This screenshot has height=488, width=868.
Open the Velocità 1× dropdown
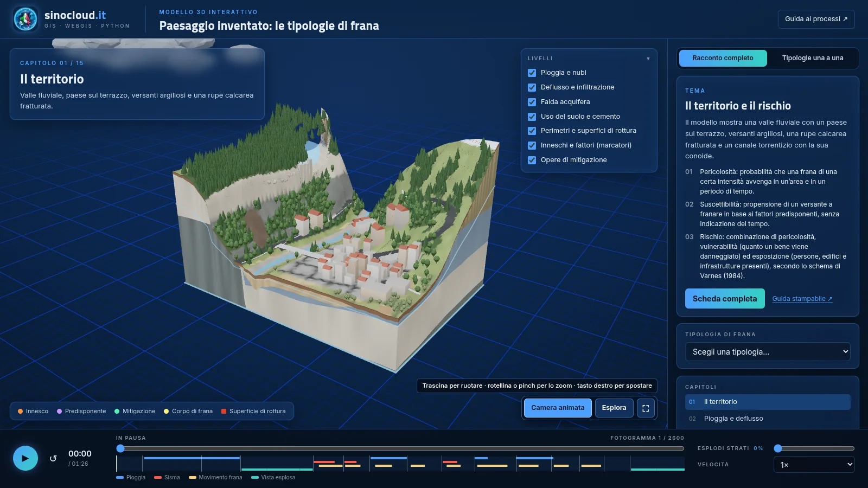[814, 465]
